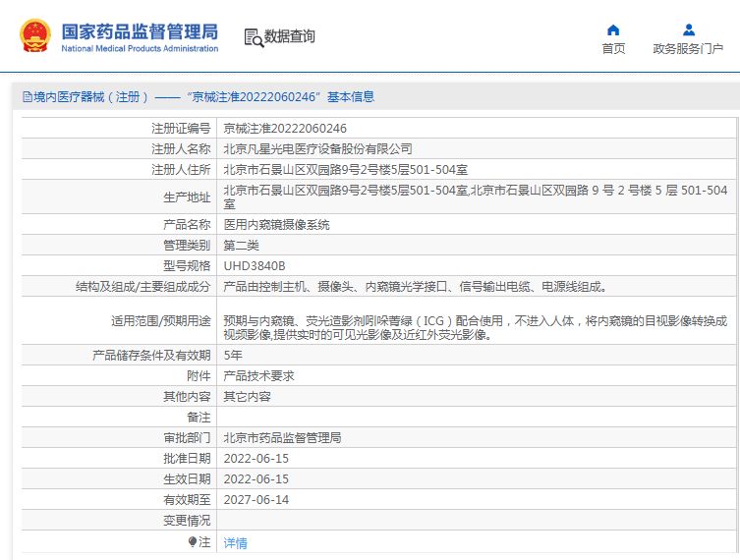Click 产品技术要求 attachment value
The image size is (740, 560).
tap(258, 376)
